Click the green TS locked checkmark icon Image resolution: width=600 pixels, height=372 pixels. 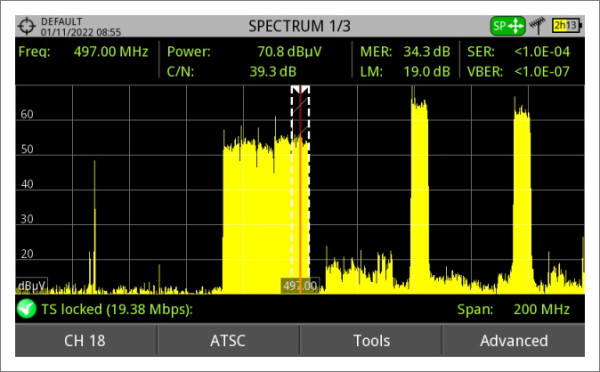[26, 309]
